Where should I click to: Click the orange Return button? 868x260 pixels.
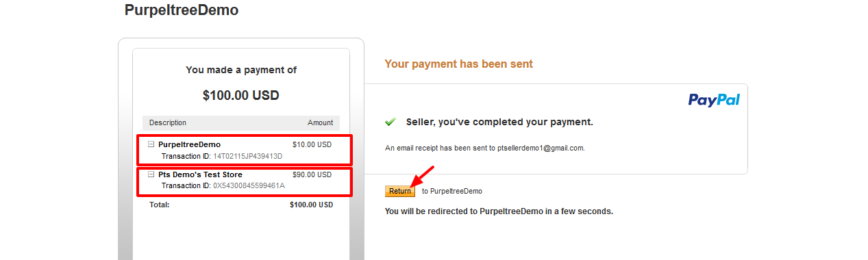point(400,192)
